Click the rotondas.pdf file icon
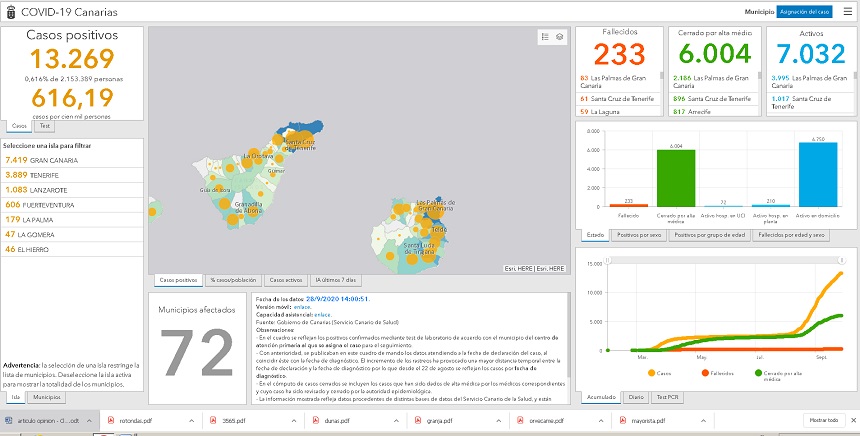The image size is (860, 436). [111, 421]
